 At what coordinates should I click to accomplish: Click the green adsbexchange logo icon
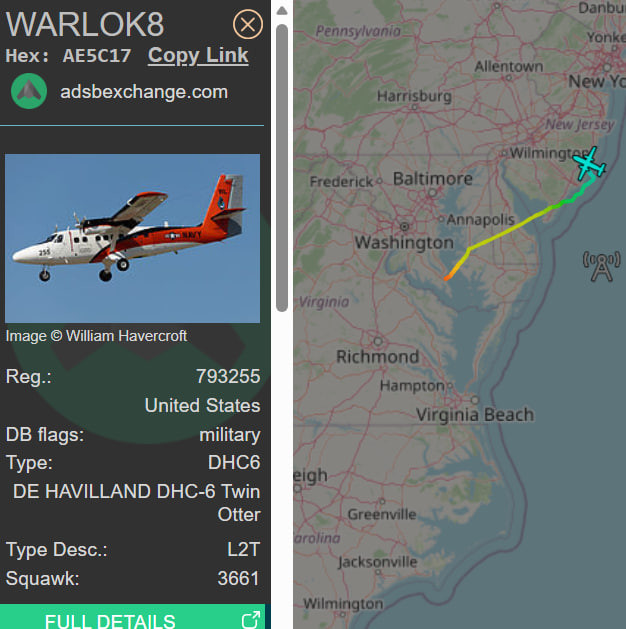coord(29,91)
